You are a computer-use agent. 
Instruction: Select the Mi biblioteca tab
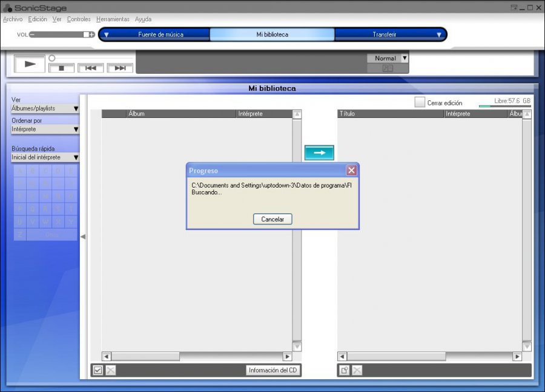pos(272,34)
